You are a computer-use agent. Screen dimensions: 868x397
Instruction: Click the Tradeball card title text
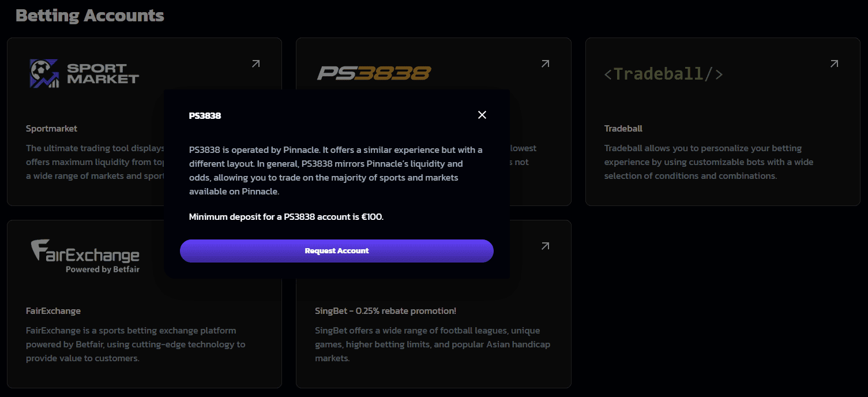(x=623, y=128)
